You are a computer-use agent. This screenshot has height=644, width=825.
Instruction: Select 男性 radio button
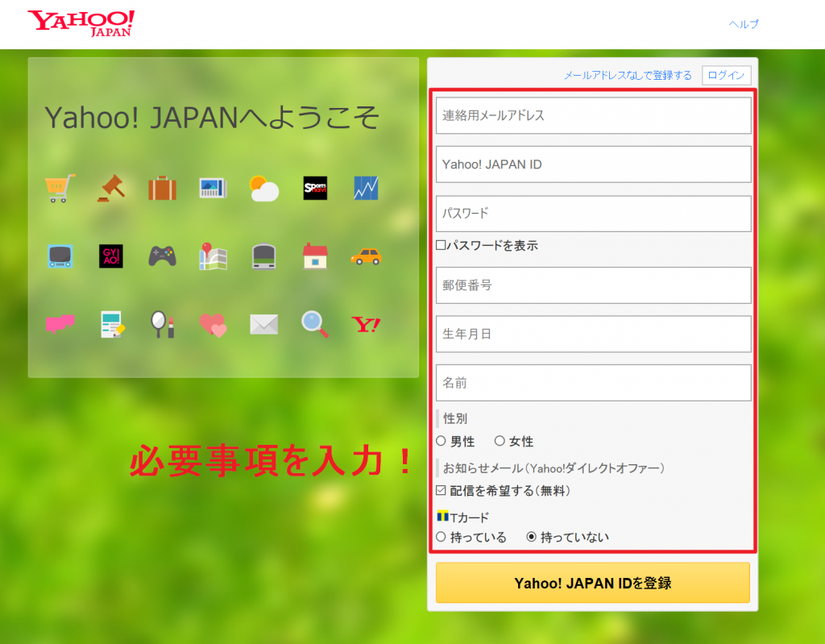pyautogui.click(x=441, y=441)
